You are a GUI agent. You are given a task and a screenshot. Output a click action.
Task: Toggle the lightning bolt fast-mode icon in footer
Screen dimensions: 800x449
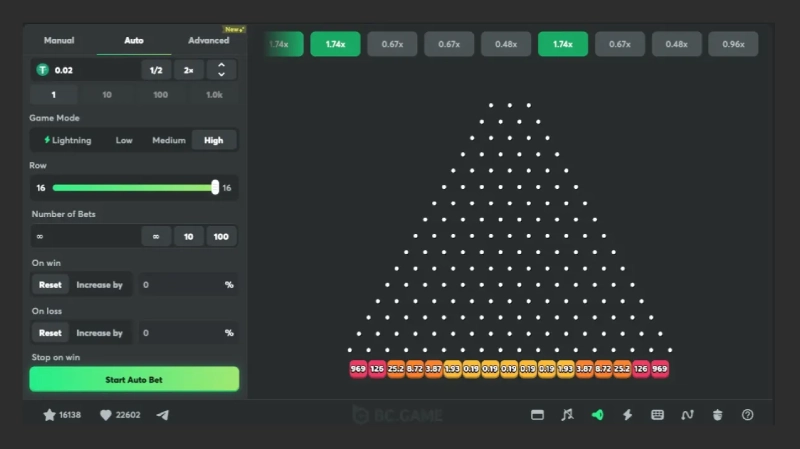pos(628,415)
